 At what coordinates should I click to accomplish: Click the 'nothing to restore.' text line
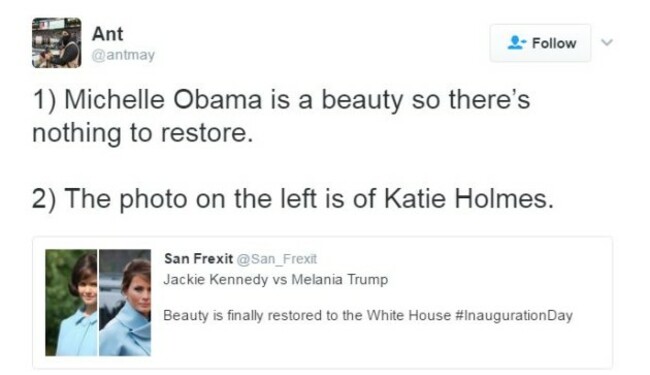click(x=143, y=133)
